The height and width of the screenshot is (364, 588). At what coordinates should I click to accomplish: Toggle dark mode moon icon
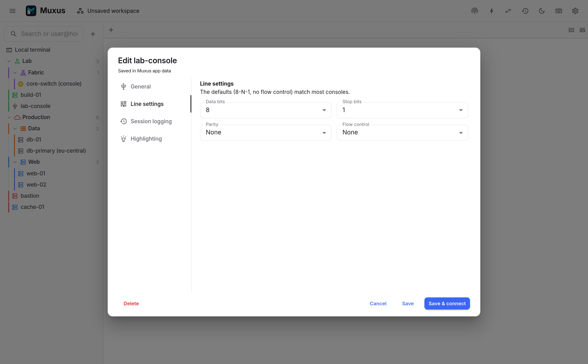[542, 11]
